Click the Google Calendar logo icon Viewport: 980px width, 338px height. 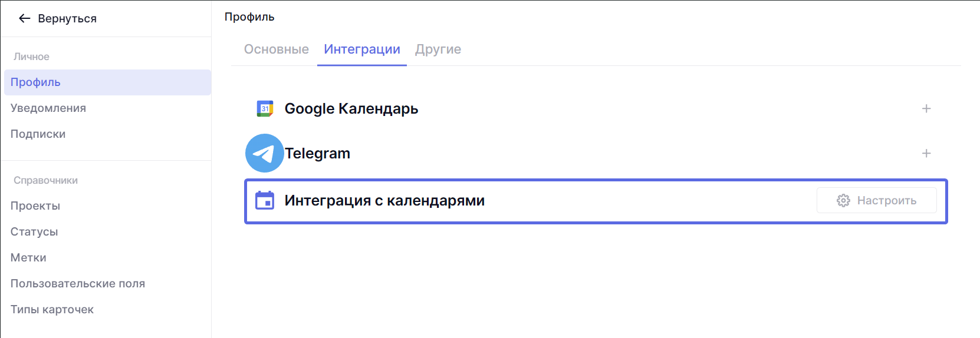265,108
